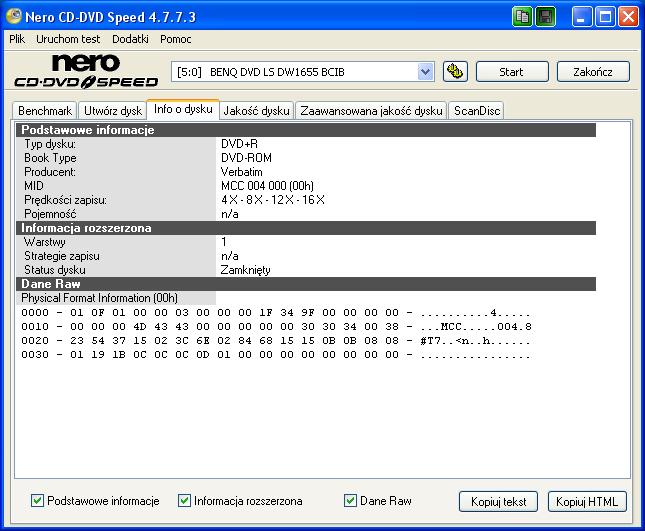
Task: Select the Info o dysku tab
Action: pos(183,109)
